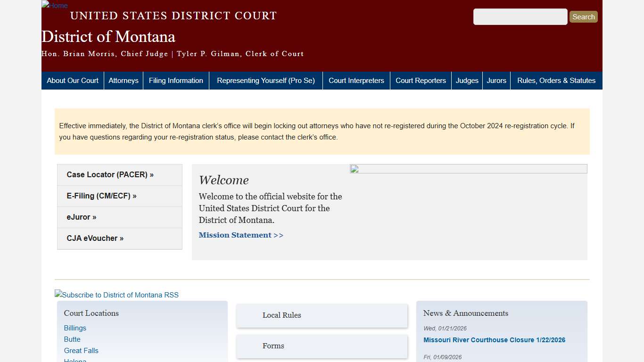
Task: Open the About Our Court menu
Action: (72, 80)
